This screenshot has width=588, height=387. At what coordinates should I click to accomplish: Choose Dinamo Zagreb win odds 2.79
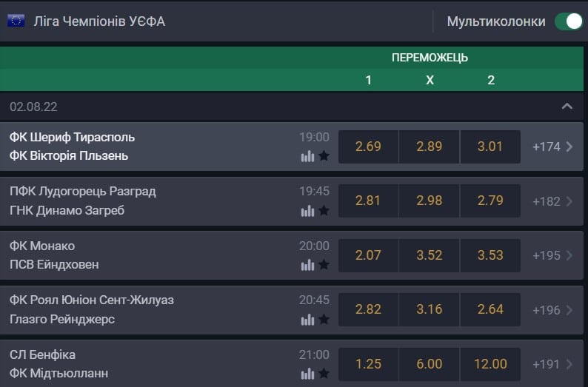490,201
